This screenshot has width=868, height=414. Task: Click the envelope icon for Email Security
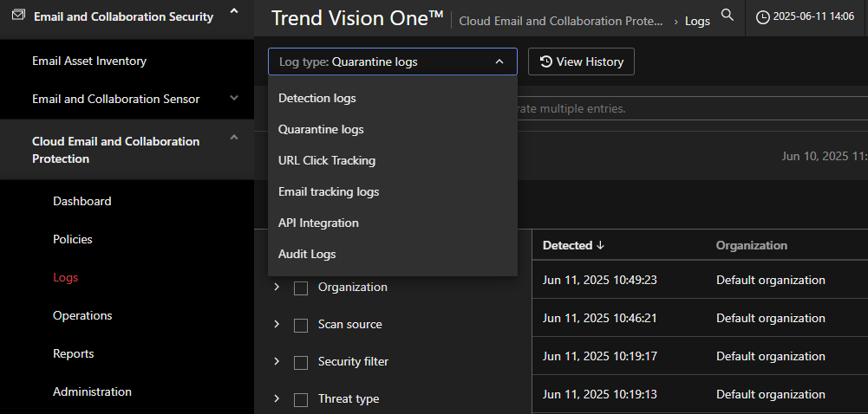click(x=18, y=16)
